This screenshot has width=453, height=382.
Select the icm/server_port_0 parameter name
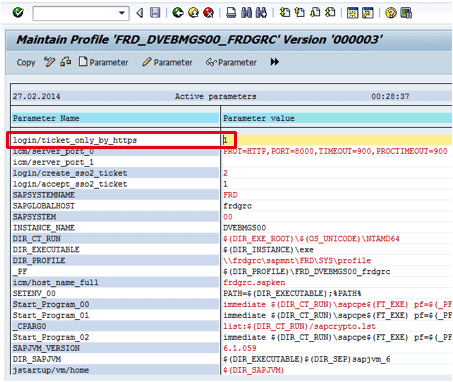(53, 151)
